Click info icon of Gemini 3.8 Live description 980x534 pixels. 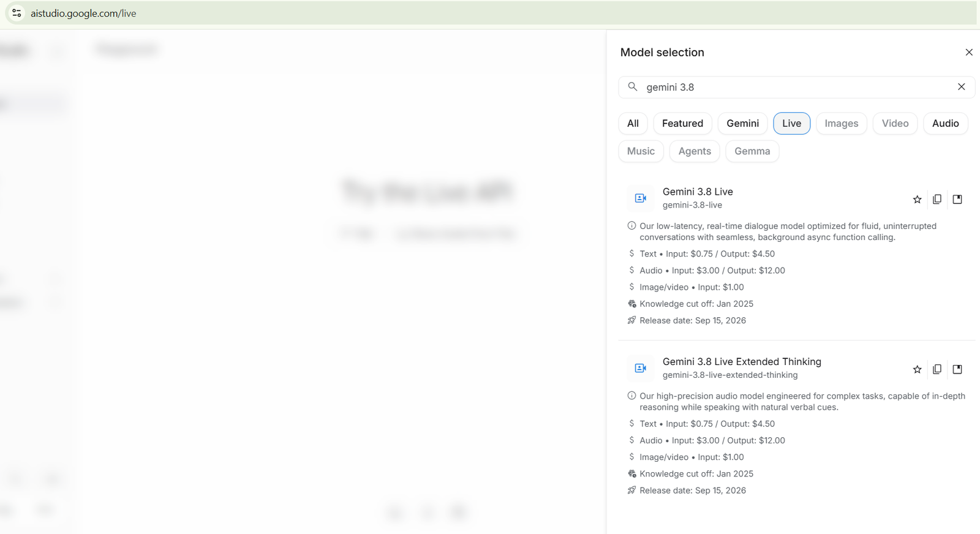click(631, 225)
